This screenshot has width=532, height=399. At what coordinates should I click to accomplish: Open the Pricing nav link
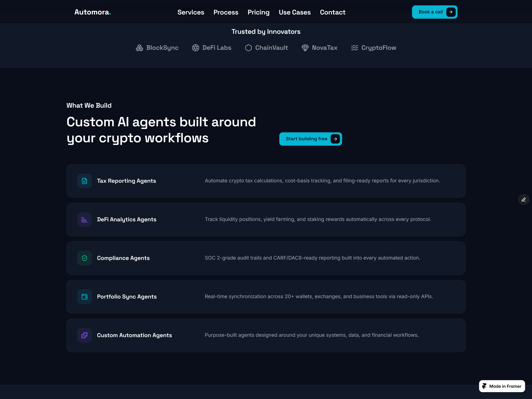click(259, 12)
